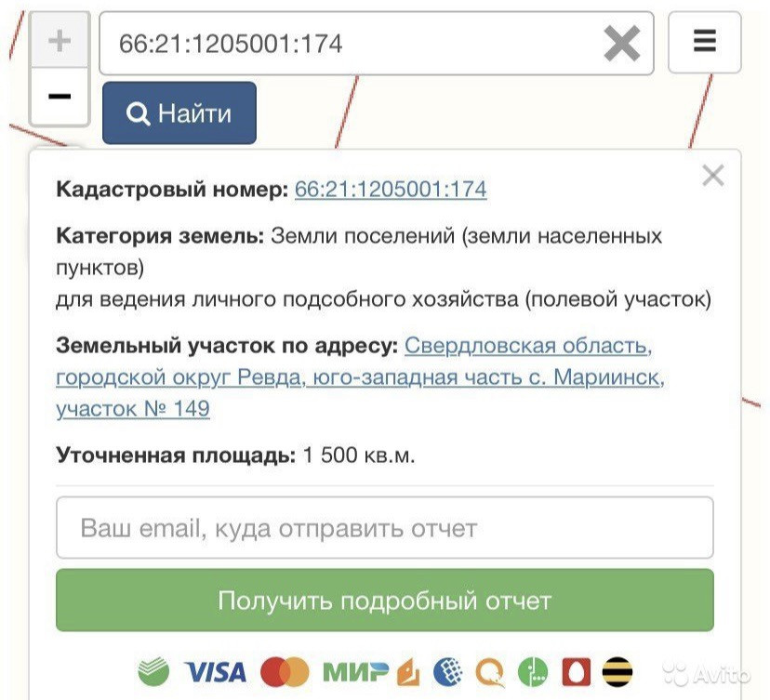The height and width of the screenshot is (700, 770).
Task: Zoom in with the plus button
Action: [60, 40]
